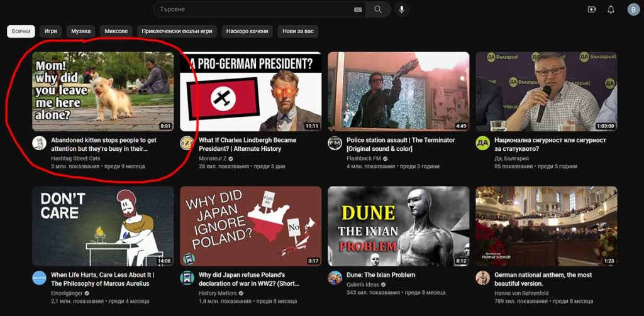Screen dimensions: 644x316
Task: Play the Terminator police station thumbnail
Action: (x=398, y=91)
